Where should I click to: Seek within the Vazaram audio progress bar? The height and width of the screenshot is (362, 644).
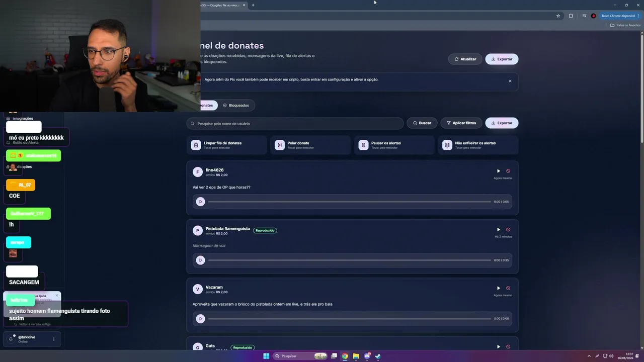350,319
